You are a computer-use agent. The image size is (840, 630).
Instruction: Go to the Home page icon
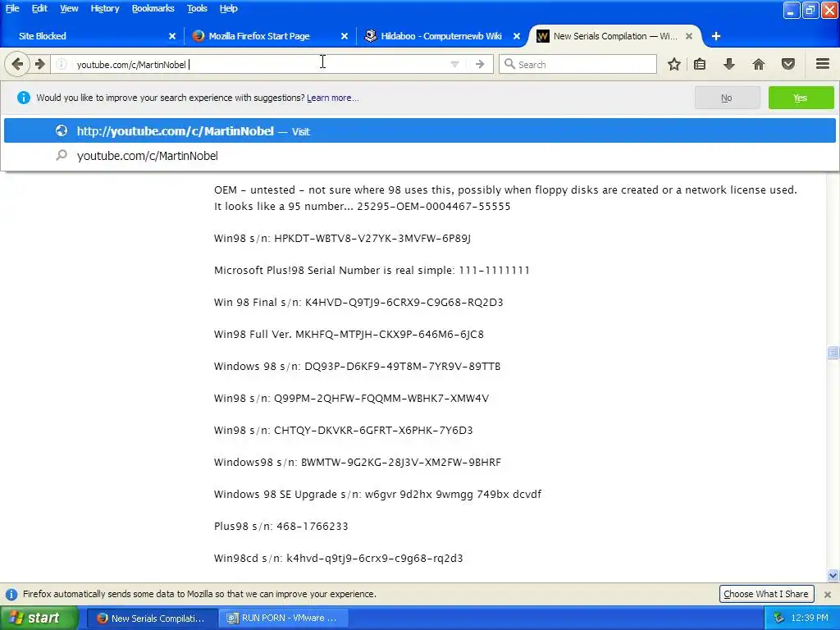(758, 64)
